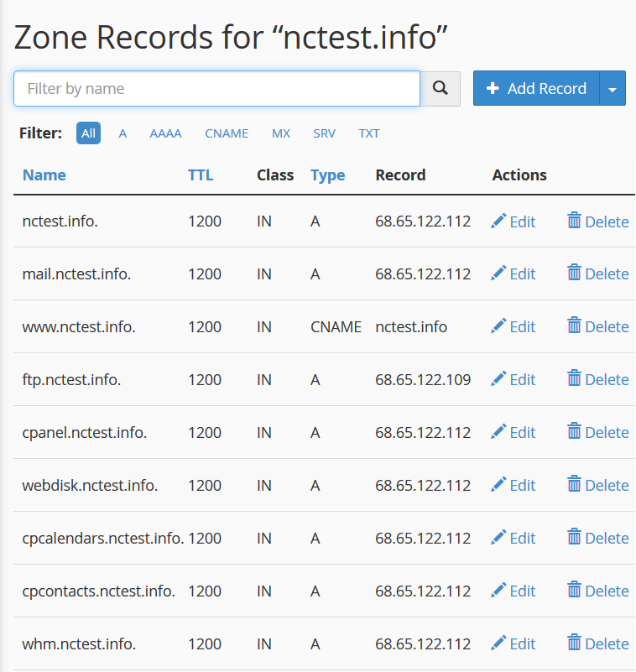Click trash icon on ftp.nctest.info. row
Viewport: 636px width, 672px height.
coord(574,378)
